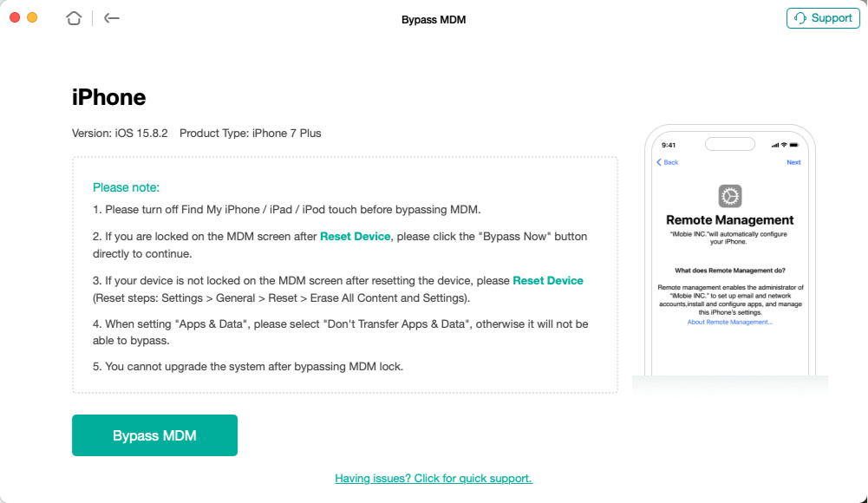The width and height of the screenshot is (868, 503).
Task: Click the 'Please note:' heading
Action: click(x=126, y=187)
